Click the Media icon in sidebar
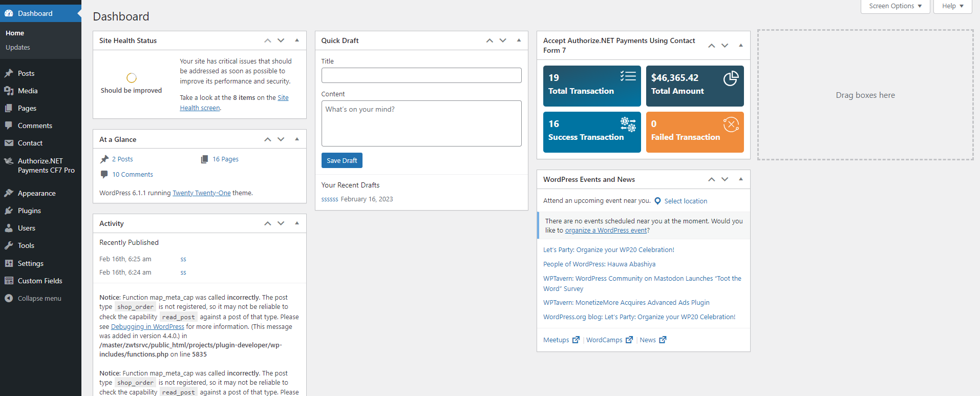 pyautogui.click(x=9, y=91)
